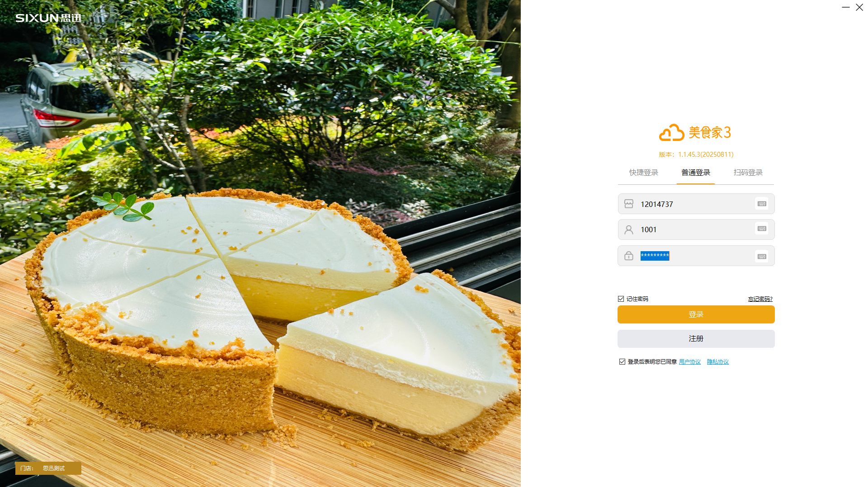The image size is (868, 487).
Task: Open virtual keyboard for user ID field
Action: (762, 229)
